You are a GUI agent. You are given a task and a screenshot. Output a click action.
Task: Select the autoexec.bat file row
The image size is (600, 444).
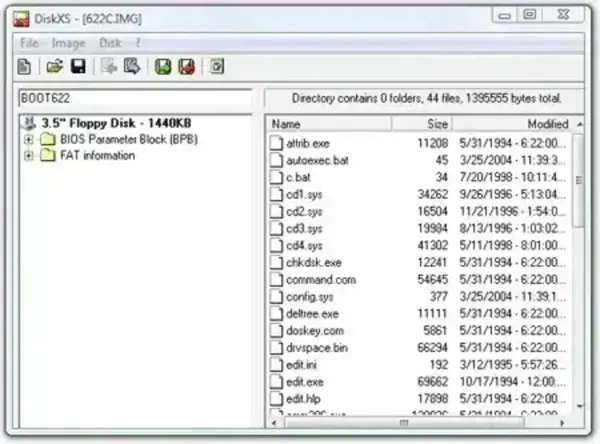point(418,160)
